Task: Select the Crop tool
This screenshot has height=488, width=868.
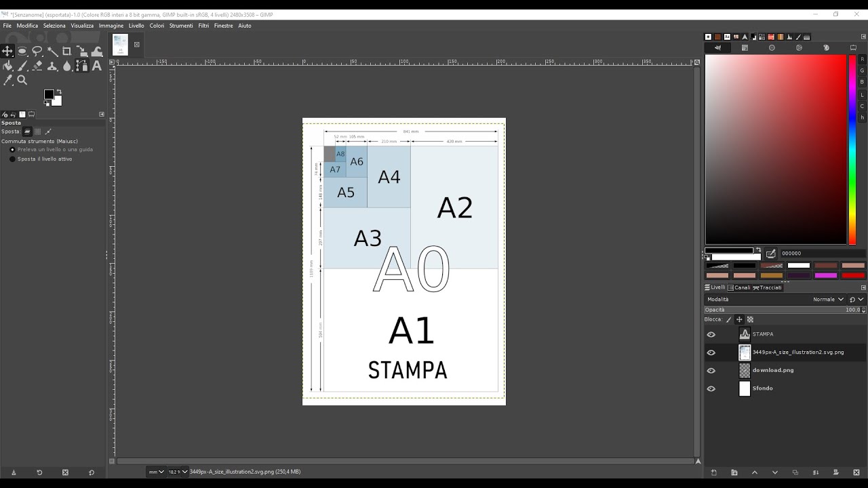Action: [67, 52]
